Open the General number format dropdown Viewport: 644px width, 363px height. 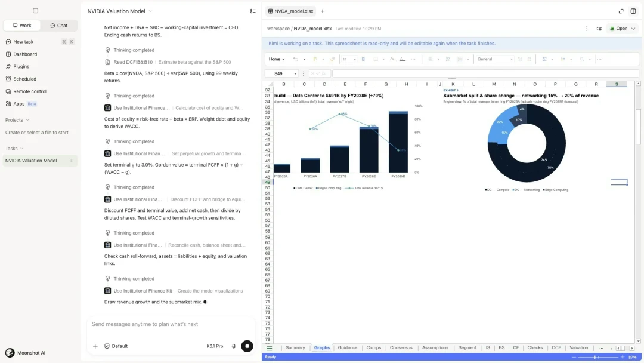[x=494, y=59]
